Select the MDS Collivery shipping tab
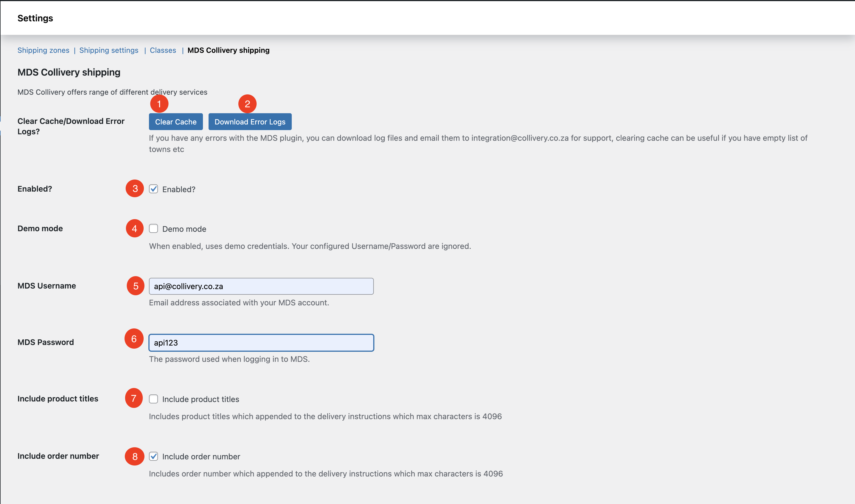The width and height of the screenshot is (855, 504). click(x=228, y=50)
